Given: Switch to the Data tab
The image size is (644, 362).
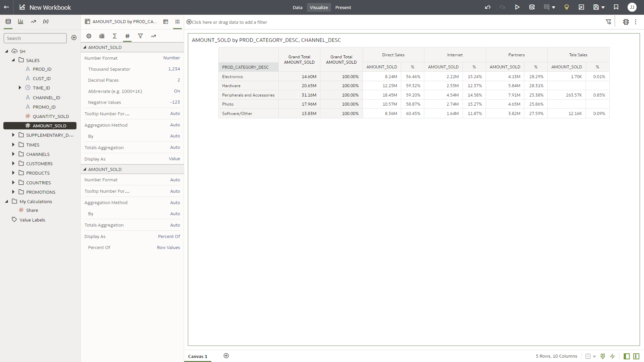Looking at the screenshot, I should click(297, 7).
